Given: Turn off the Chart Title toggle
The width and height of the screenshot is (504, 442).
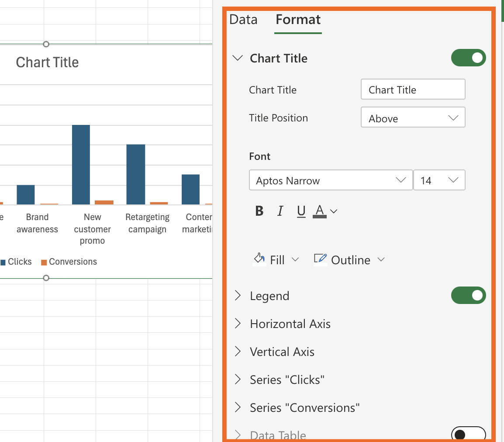Looking at the screenshot, I should [x=468, y=58].
